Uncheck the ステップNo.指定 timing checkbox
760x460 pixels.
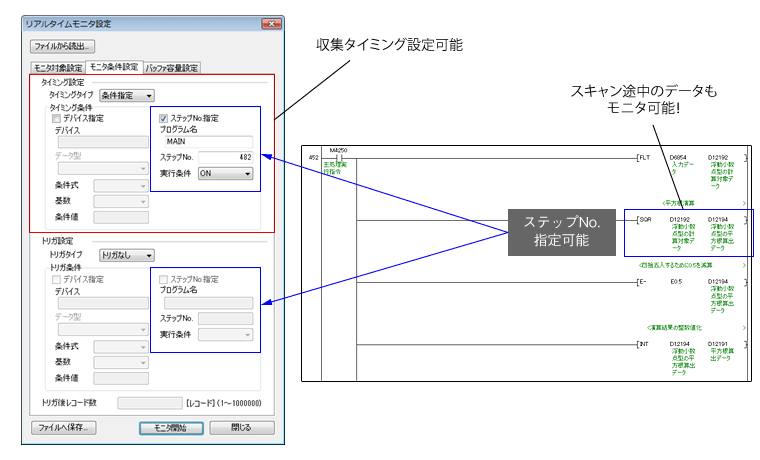[x=165, y=118]
